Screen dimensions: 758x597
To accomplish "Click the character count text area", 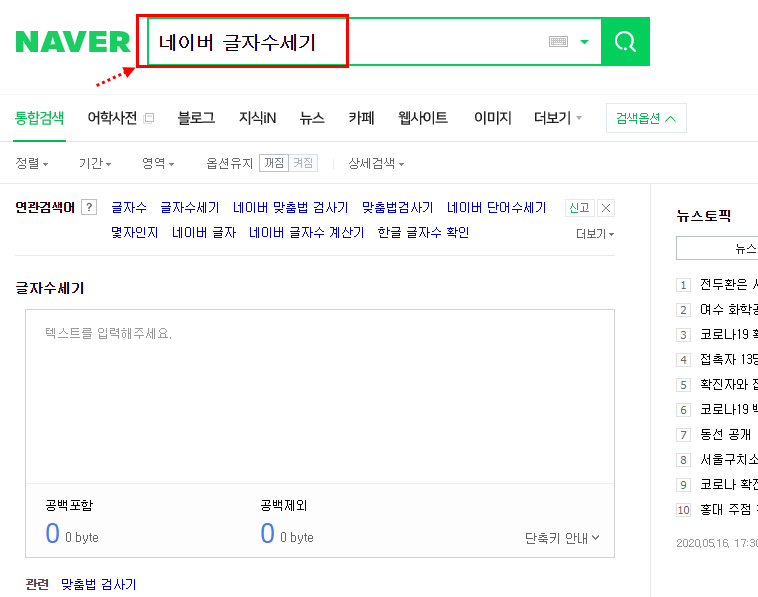I will click(320, 396).
